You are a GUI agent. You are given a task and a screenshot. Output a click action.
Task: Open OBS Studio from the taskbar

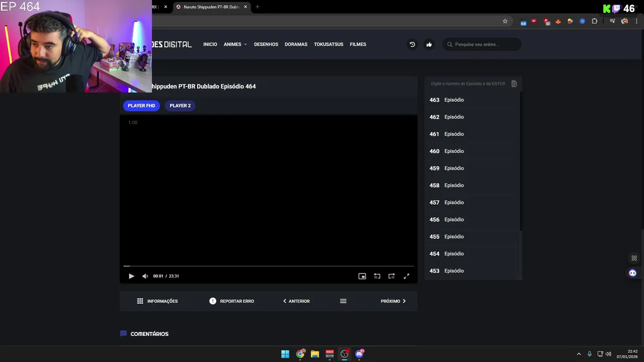point(344,354)
